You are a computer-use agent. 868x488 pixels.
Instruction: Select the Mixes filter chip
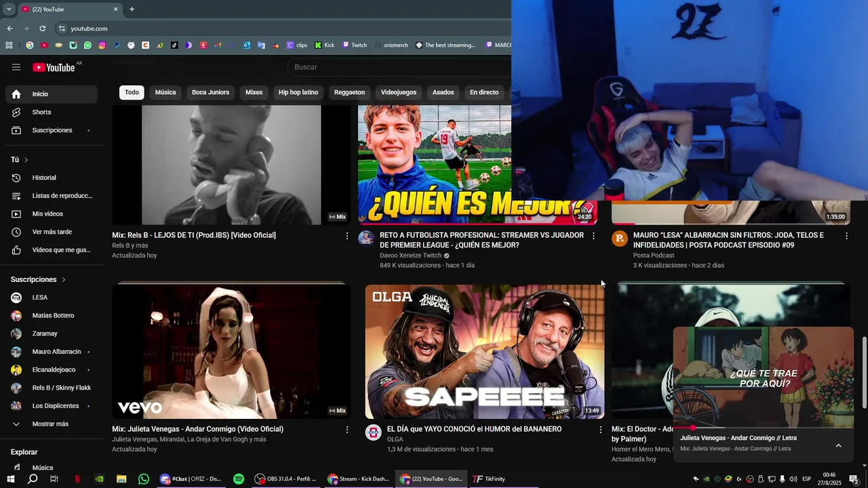254,92
